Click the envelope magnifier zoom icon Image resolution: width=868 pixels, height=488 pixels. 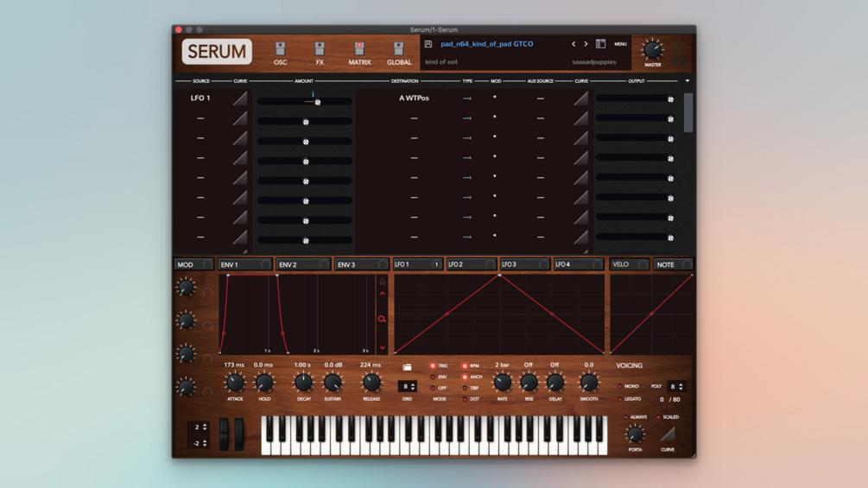click(382, 319)
